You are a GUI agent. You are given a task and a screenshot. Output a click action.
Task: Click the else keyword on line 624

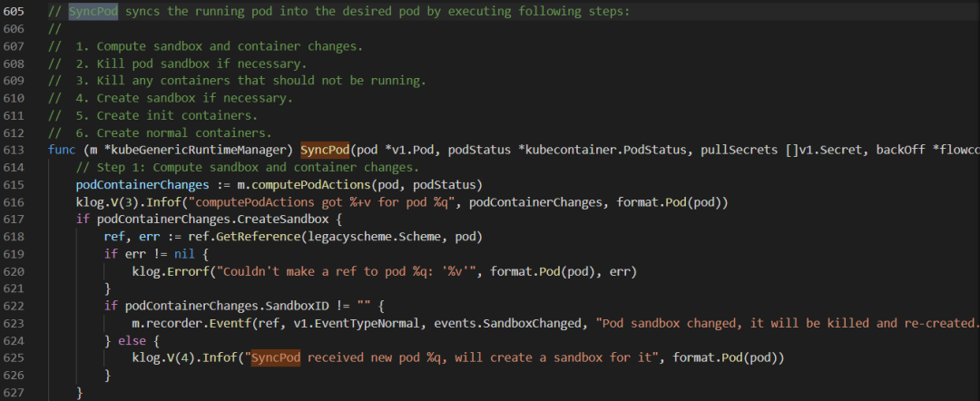coord(132,340)
